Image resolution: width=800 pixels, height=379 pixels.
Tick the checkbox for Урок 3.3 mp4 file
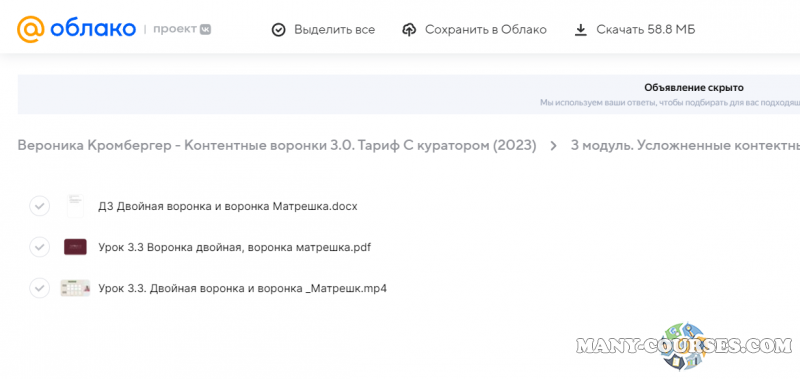pyautogui.click(x=39, y=288)
